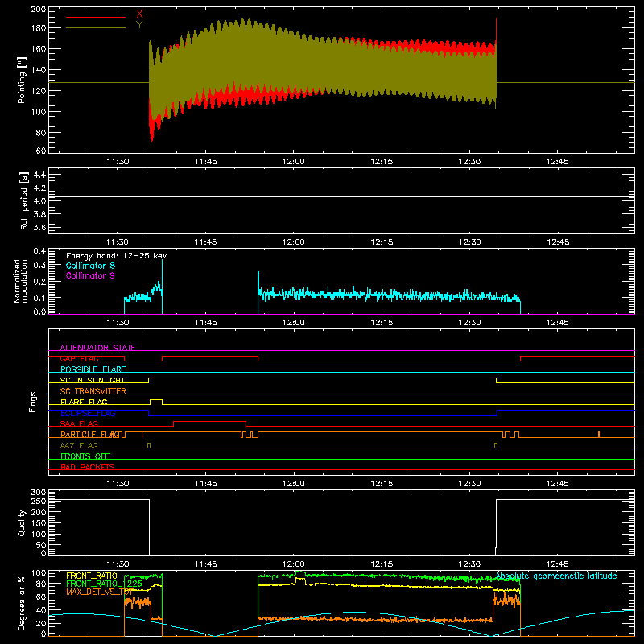This screenshot has height=644, width=644.
Task: Click the PARTICLE_FLAG label
Action: pyautogui.click(x=90, y=435)
